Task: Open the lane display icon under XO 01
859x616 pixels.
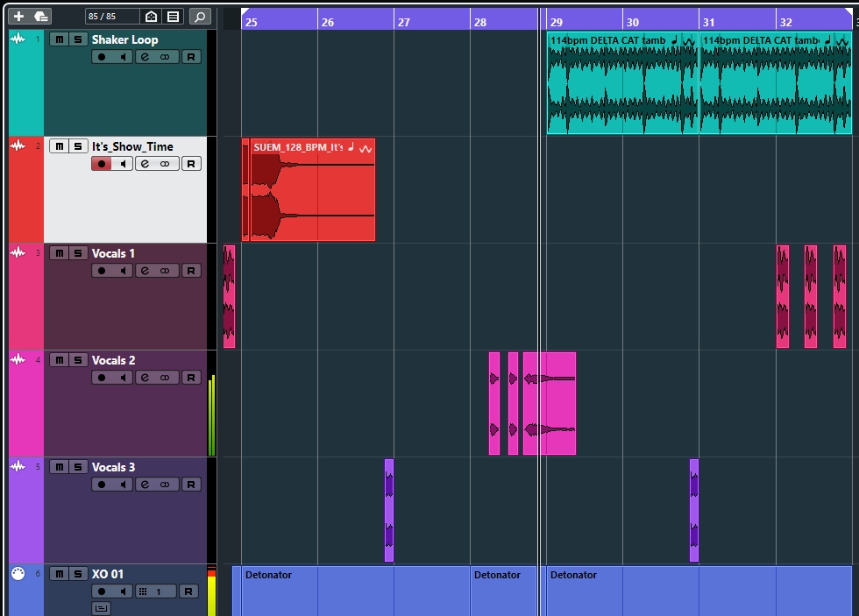Action: [x=101, y=608]
